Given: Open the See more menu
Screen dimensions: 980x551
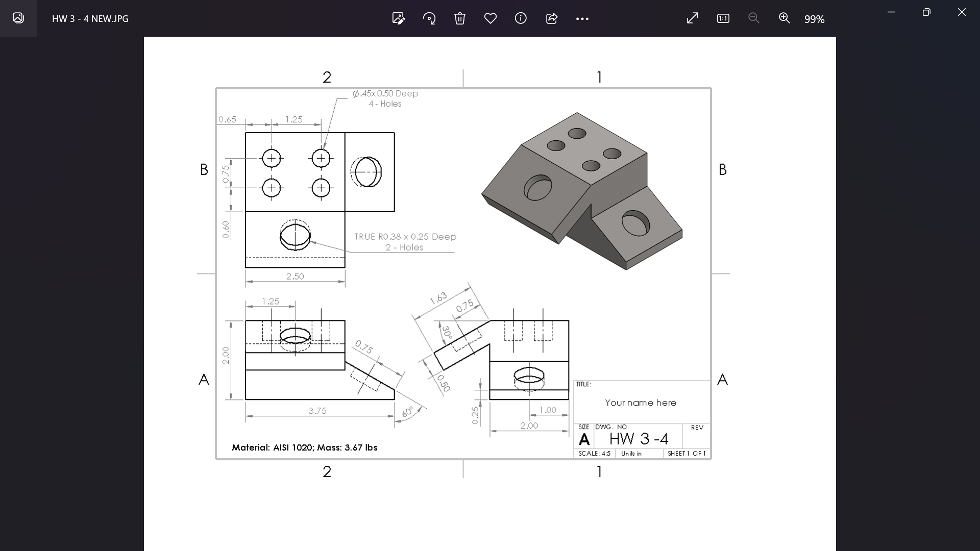Looking at the screenshot, I should coord(582,18).
